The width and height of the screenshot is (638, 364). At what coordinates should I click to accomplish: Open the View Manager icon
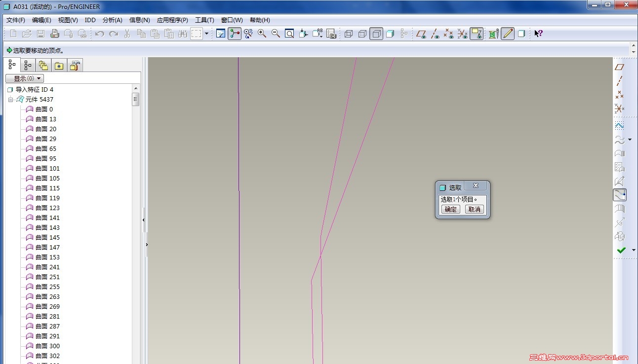coord(331,34)
